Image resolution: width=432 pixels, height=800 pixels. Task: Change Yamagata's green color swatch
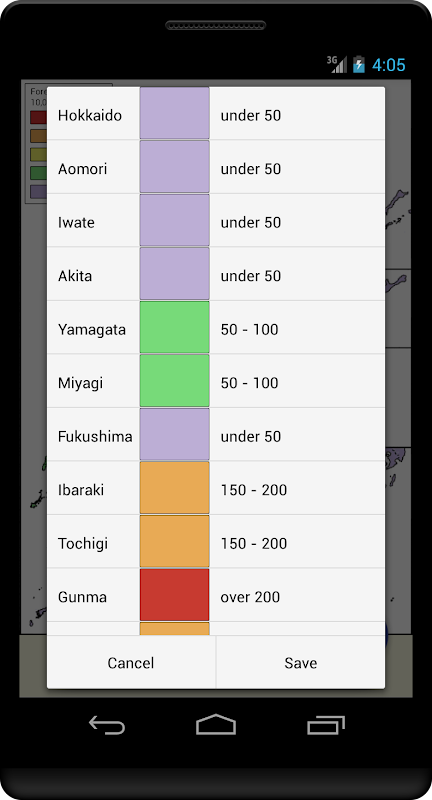click(x=174, y=327)
